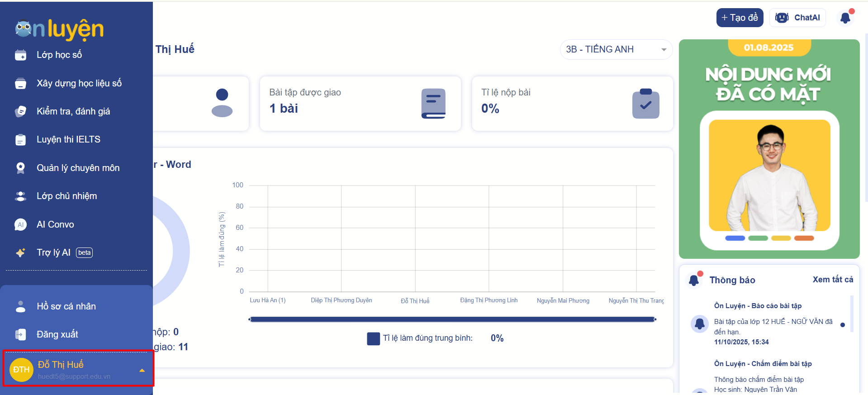Click the Luyện thi IELTS clipboard icon
The image size is (868, 395).
20,140
